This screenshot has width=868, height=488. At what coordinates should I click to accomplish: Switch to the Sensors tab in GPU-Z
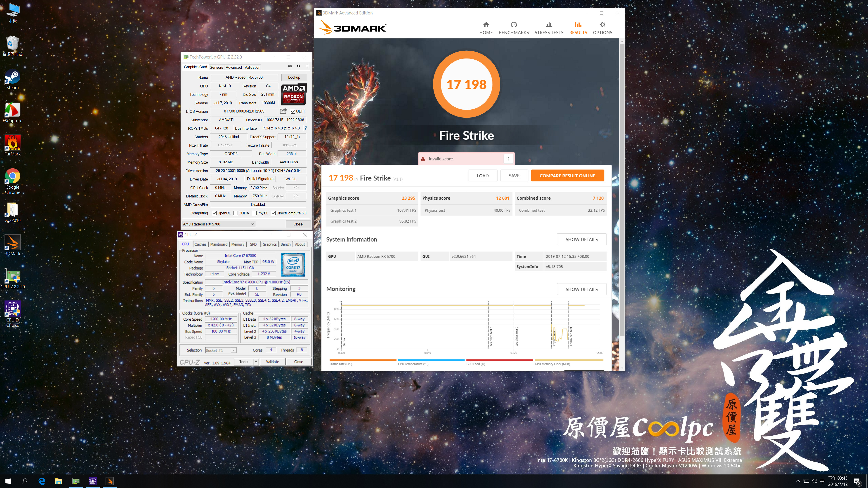[216, 67]
